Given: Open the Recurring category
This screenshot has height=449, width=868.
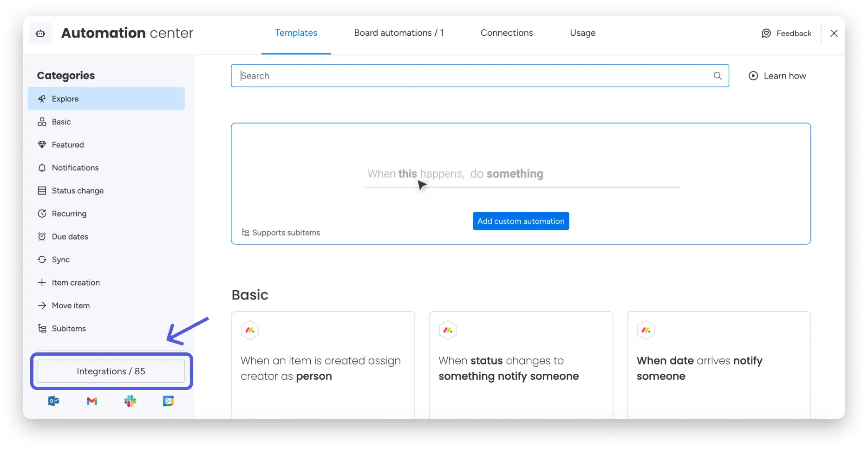Looking at the screenshot, I should pyautogui.click(x=106, y=214).
